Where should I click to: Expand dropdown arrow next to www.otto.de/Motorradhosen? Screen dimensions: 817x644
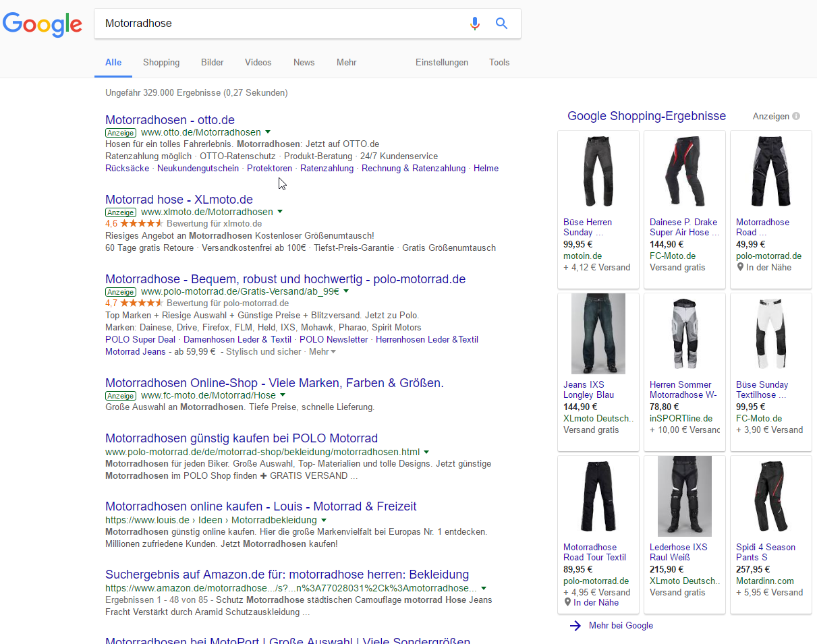268,132
